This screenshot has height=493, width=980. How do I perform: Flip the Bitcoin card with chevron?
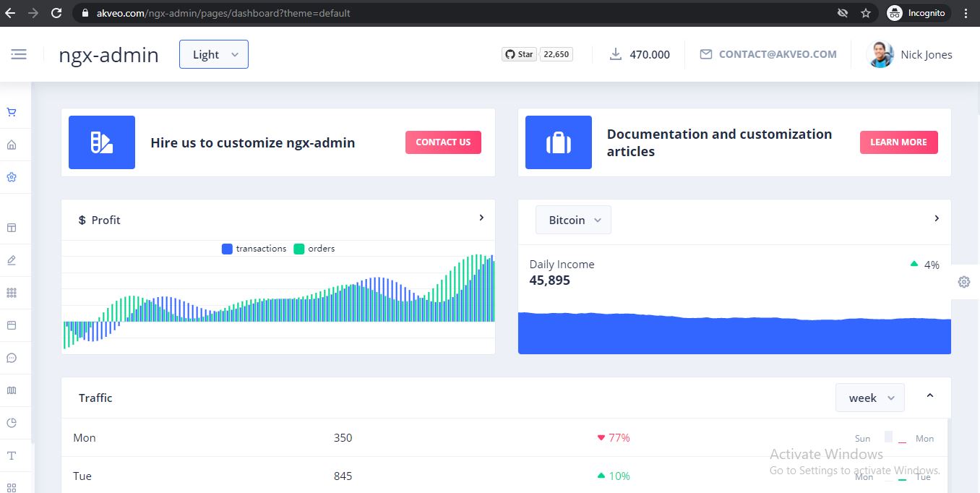[937, 218]
